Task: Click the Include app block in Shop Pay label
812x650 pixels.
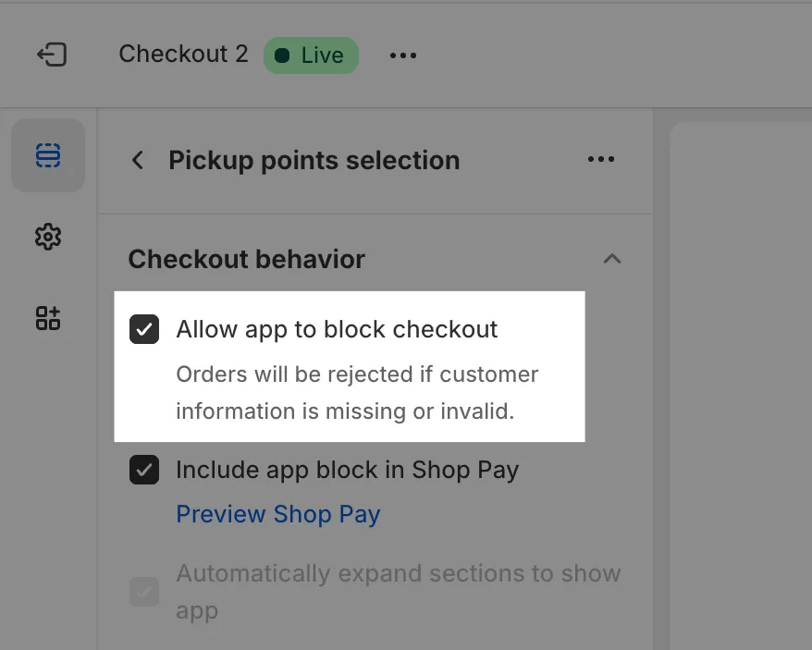Action: pyautogui.click(x=347, y=470)
